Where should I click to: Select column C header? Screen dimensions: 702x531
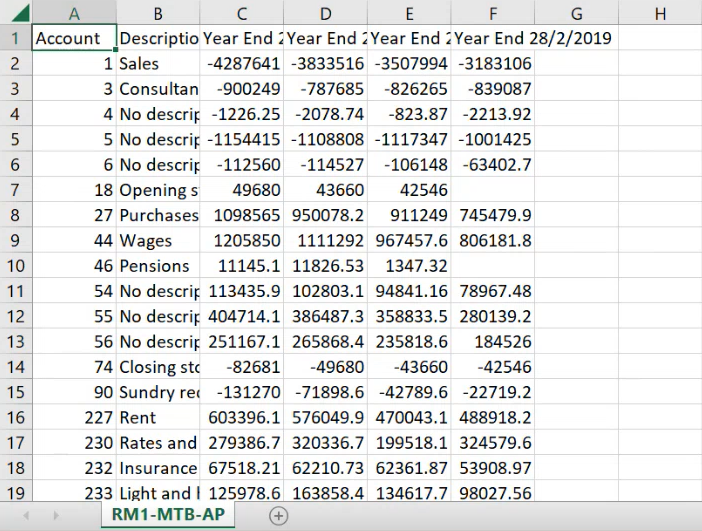[x=242, y=13]
